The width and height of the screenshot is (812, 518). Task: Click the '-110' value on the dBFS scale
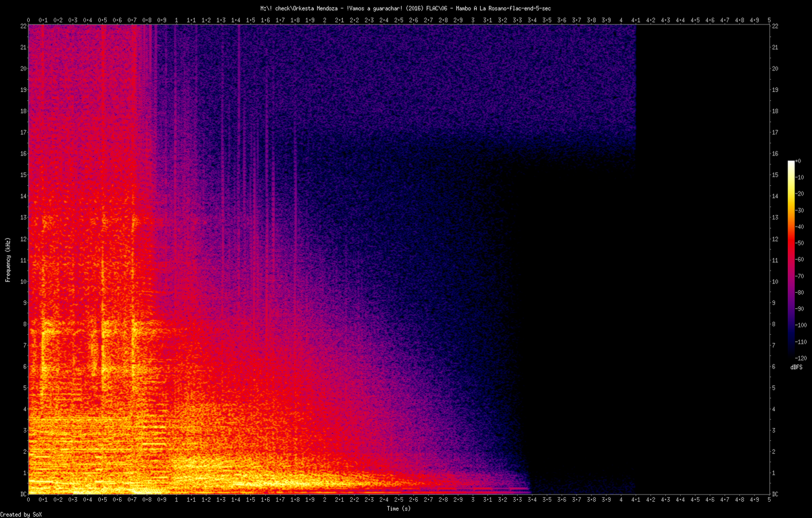[801, 341]
